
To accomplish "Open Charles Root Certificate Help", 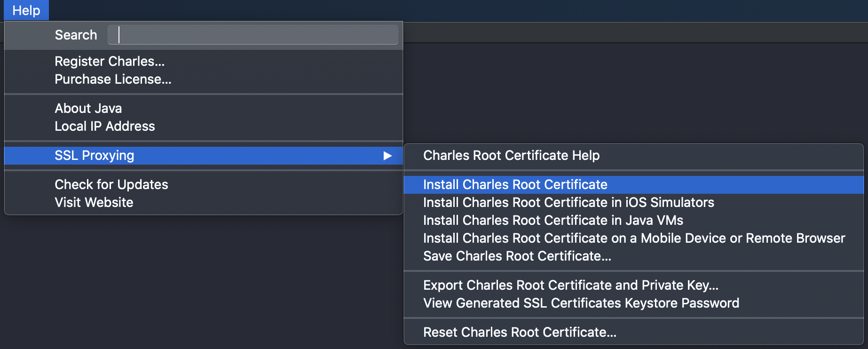I will [x=634, y=156].
